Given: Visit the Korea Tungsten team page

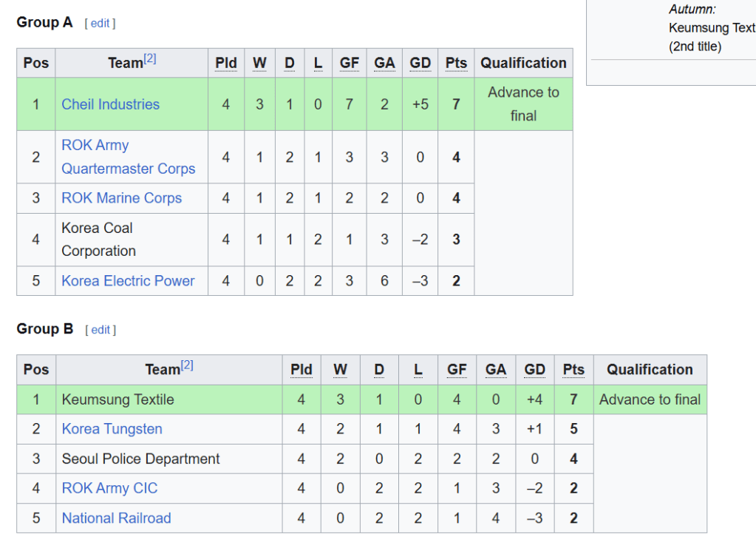Looking at the screenshot, I should (112, 429).
